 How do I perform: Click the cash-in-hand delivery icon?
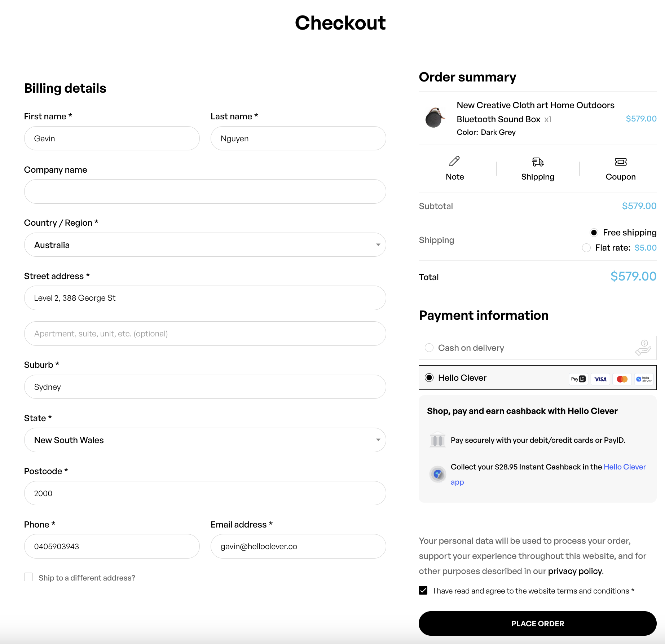[643, 348]
